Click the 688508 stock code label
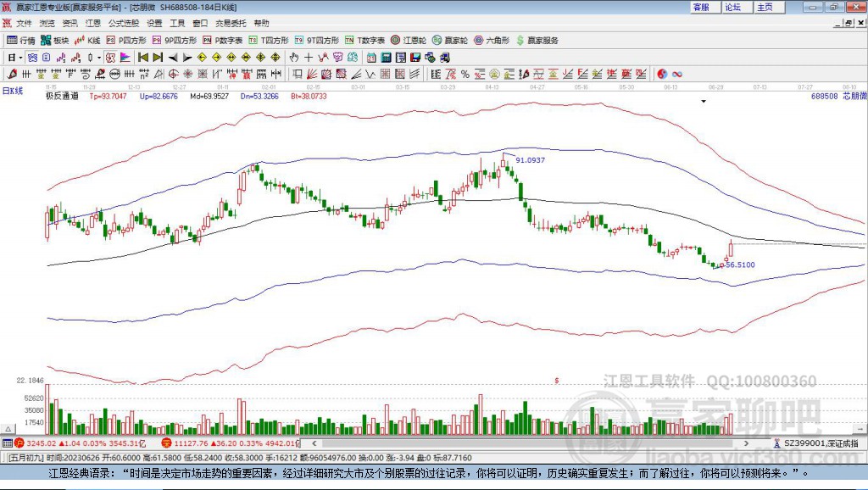This screenshot has width=868, height=490. point(824,96)
